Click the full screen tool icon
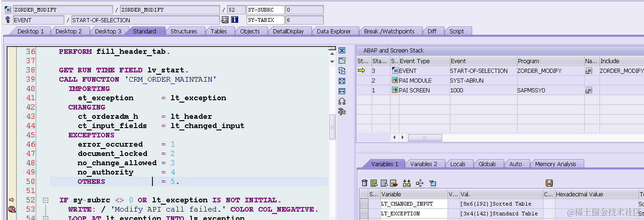 tap(342, 81)
